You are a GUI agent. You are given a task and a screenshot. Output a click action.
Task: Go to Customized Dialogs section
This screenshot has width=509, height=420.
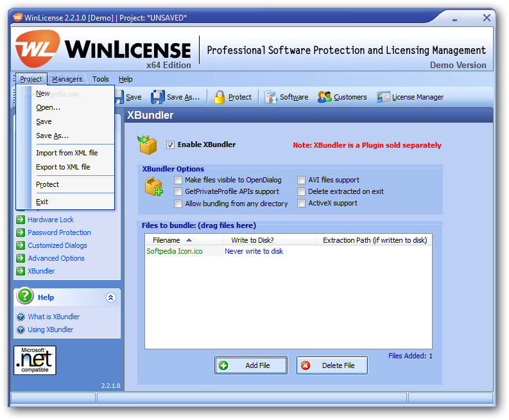58,245
